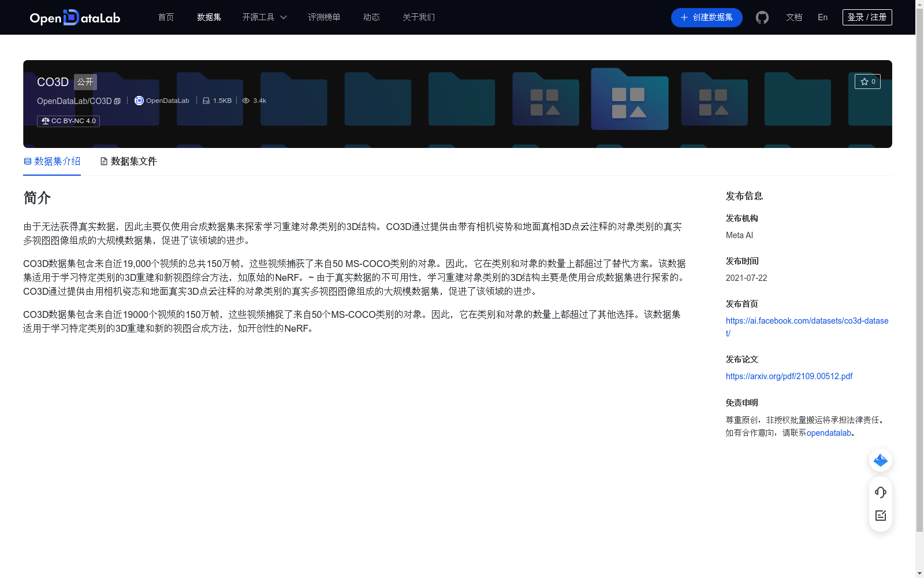
Task: Click the 发布信息 heading
Action: [744, 196]
